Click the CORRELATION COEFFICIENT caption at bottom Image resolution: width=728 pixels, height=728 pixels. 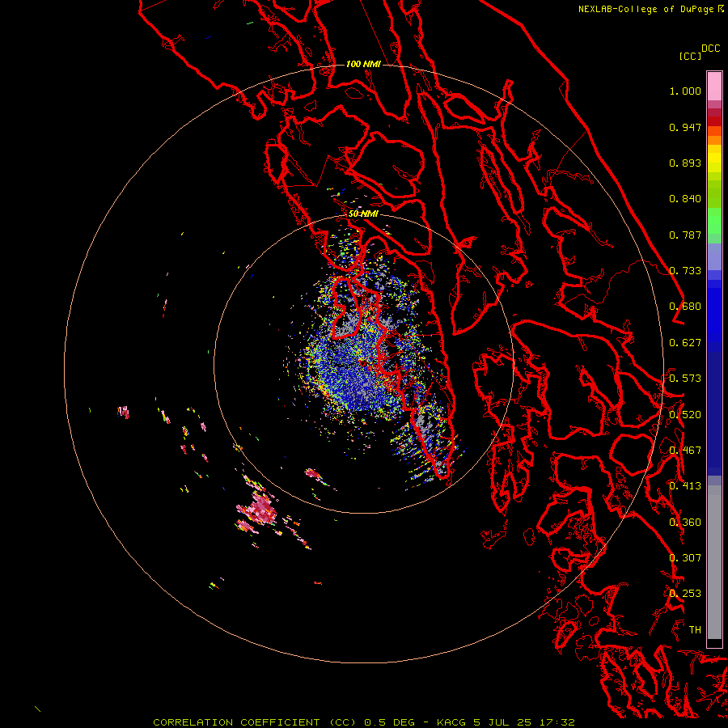pos(363,722)
